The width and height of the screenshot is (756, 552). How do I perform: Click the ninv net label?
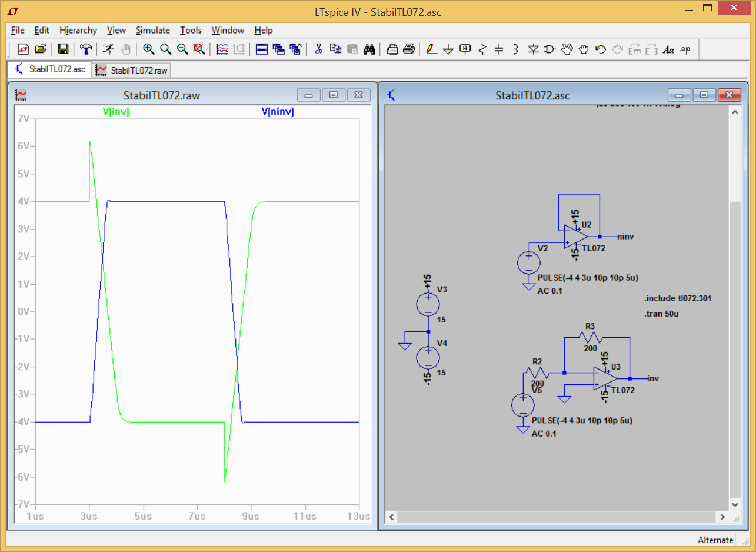coord(625,237)
